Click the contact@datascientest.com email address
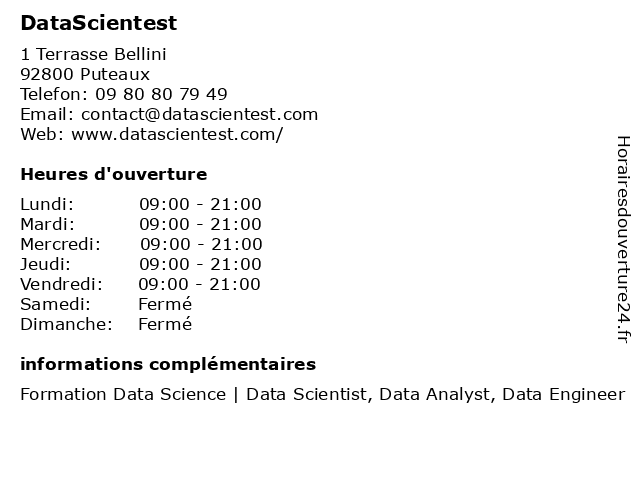Image resolution: width=640 pixels, height=480 pixels. click(x=199, y=114)
